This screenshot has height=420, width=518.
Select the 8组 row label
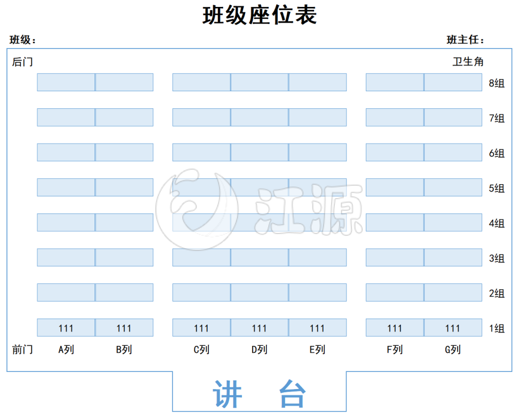coord(497,83)
